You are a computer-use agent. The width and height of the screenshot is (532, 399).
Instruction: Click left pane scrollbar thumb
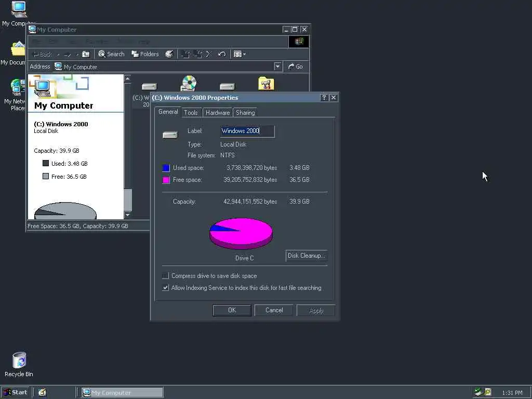coord(128,200)
